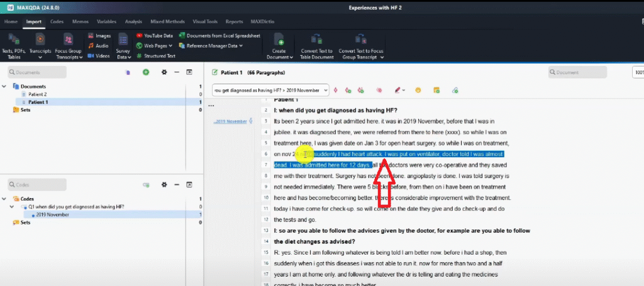
Task: Click the code with new code icon
Action: [348, 91]
